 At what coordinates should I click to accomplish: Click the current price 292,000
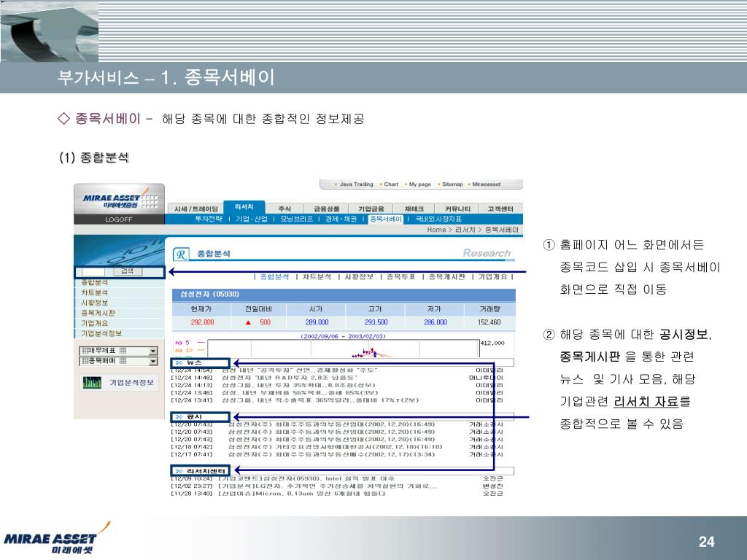[x=202, y=322]
